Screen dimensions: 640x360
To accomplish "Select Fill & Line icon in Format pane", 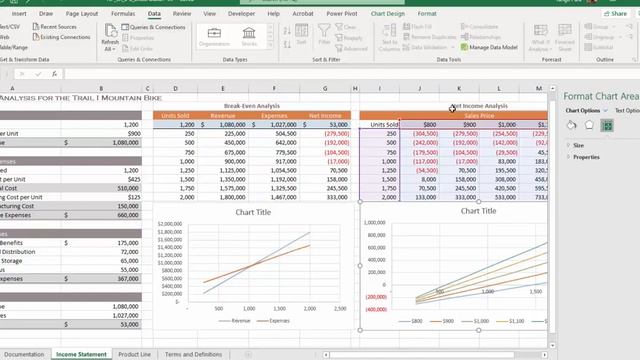I will (x=571, y=125).
